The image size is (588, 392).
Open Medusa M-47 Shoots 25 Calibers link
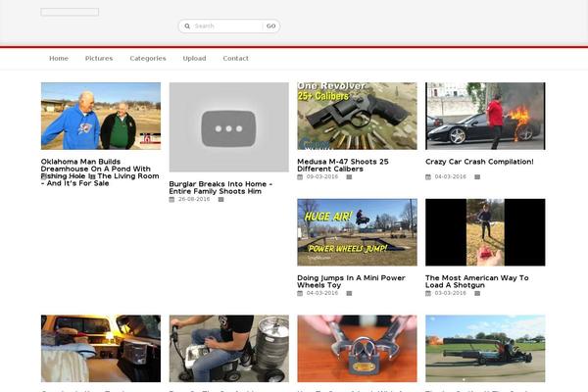point(343,166)
